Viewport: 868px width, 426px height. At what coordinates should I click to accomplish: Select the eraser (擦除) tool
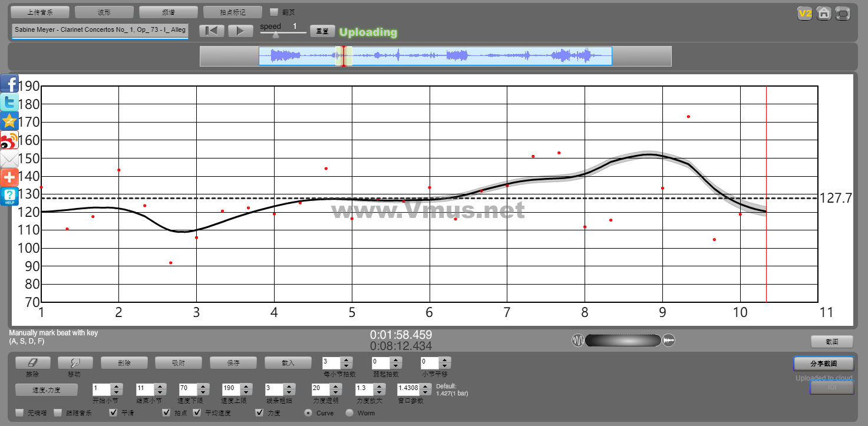click(x=32, y=363)
